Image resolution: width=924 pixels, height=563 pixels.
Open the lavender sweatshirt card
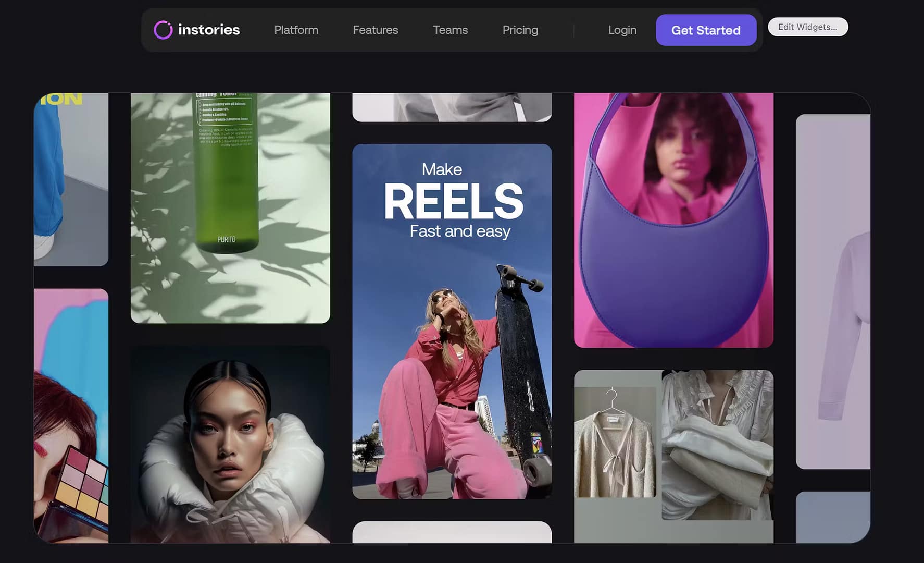tap(832, 291)
